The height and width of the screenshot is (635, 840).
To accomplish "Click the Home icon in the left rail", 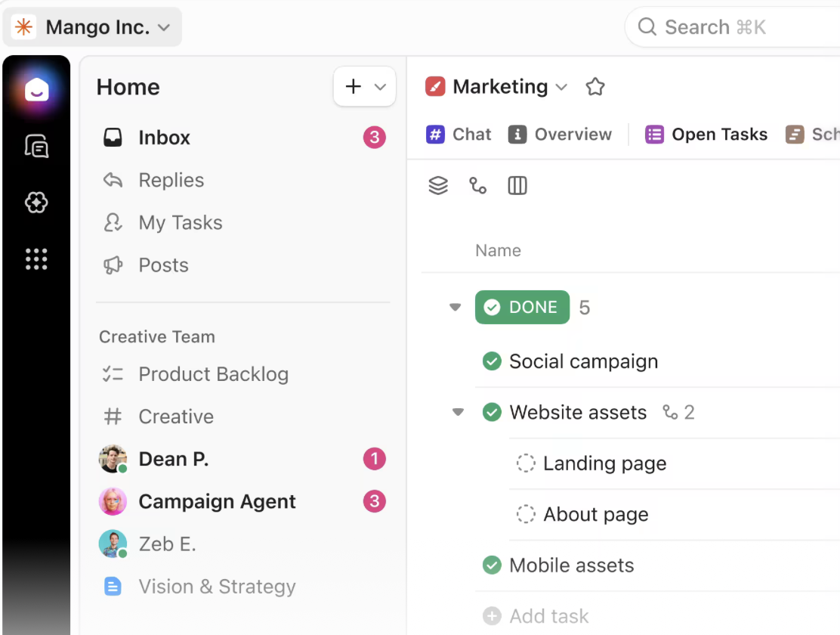I will pyautogui.click(x=36, y=91).
